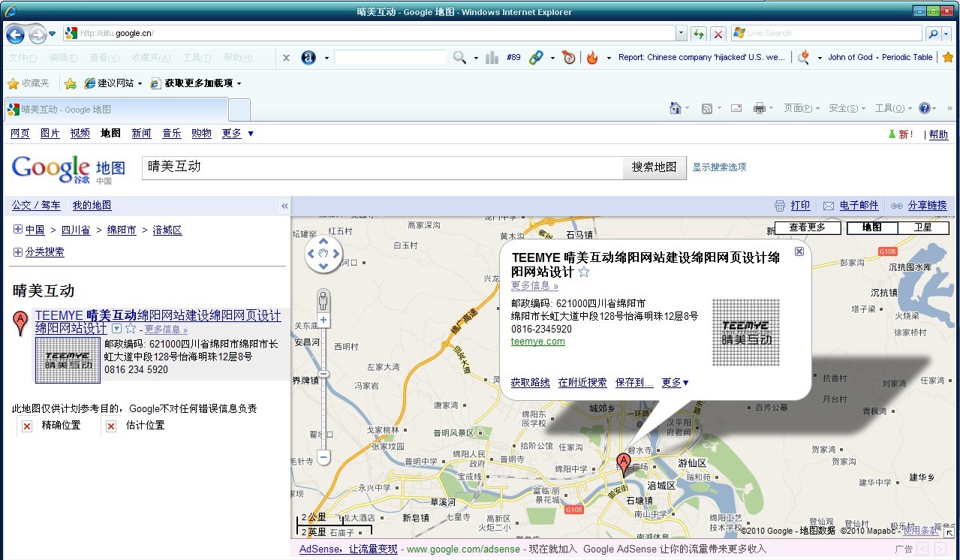Image resolution: width=960 pixels, height=560 pixels.
Task: Click the Refresh page icon beside the address bar
Action: (x=699, y=33)
